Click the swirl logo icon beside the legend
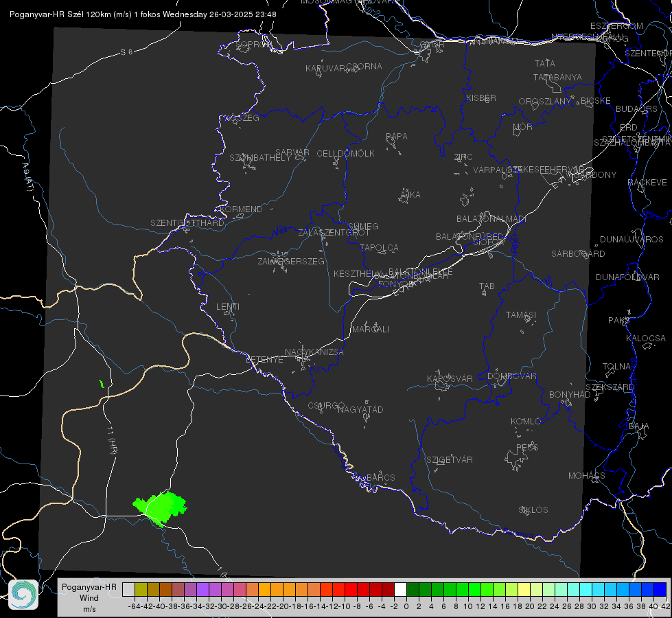Image resolution: width=672 pixels, height=618 pixels. [x=23, y=595]
